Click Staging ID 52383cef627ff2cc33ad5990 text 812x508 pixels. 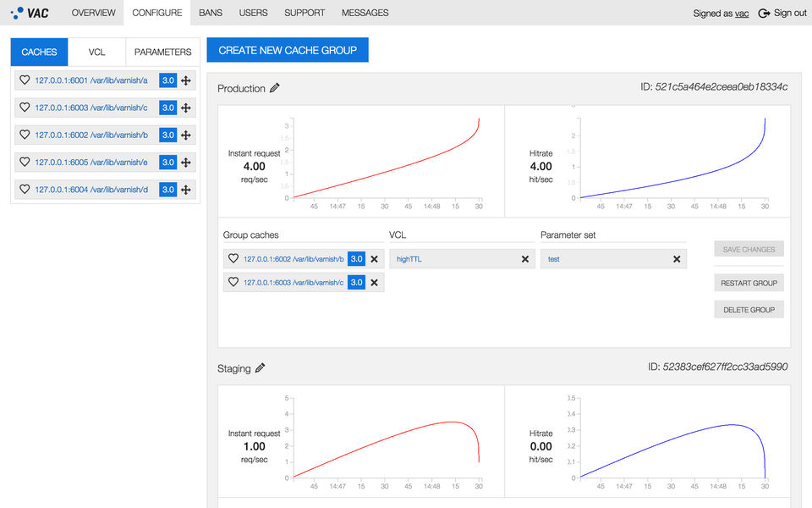[x=718, y=367]
